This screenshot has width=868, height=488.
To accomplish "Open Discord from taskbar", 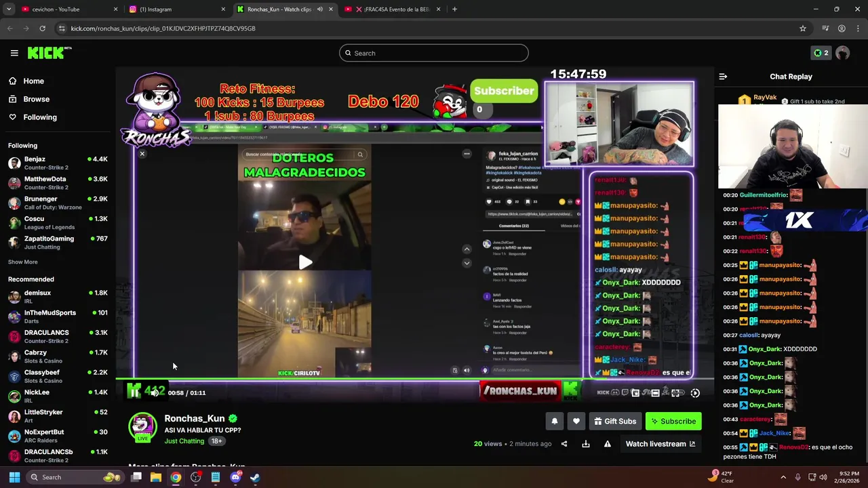I will click(x=235, y=477).
